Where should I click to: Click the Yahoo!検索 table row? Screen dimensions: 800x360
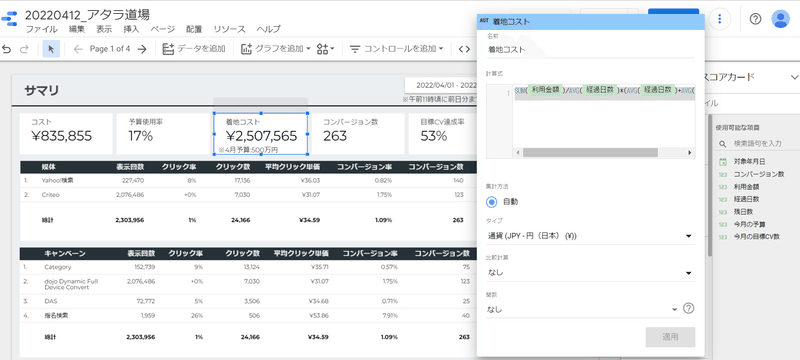coord(248,181)
